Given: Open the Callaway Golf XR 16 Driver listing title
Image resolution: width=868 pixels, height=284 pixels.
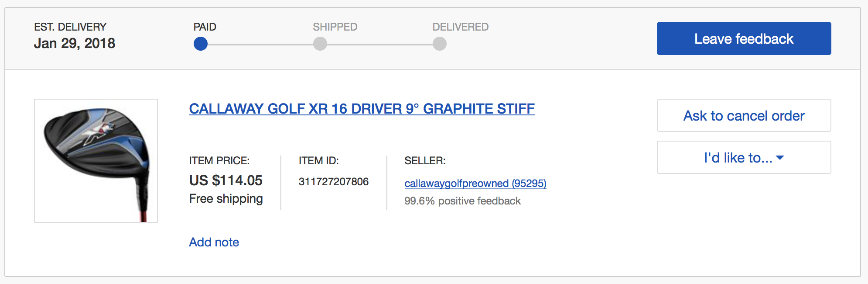Looking at the screenshot, I should click(x=362, y=109).
